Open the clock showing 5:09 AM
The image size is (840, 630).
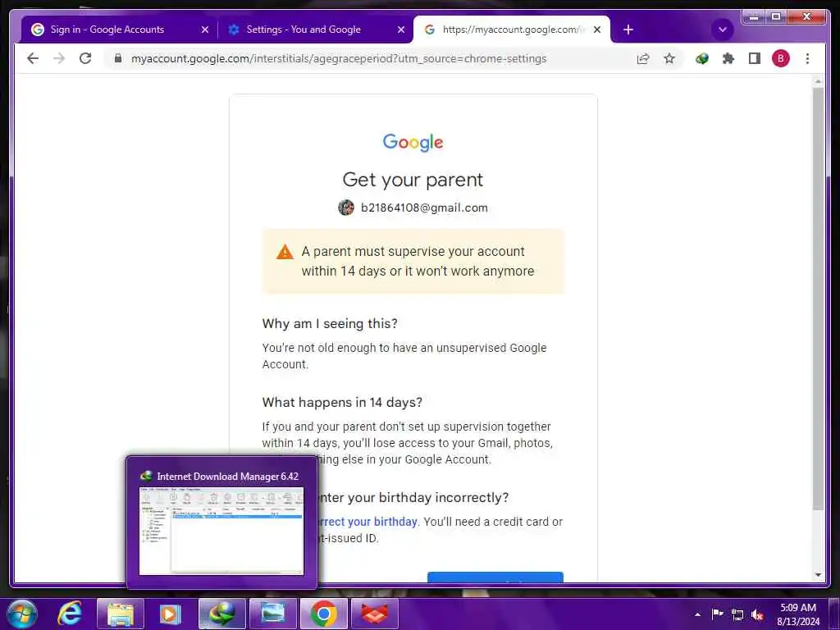click(x=798, y=614)
